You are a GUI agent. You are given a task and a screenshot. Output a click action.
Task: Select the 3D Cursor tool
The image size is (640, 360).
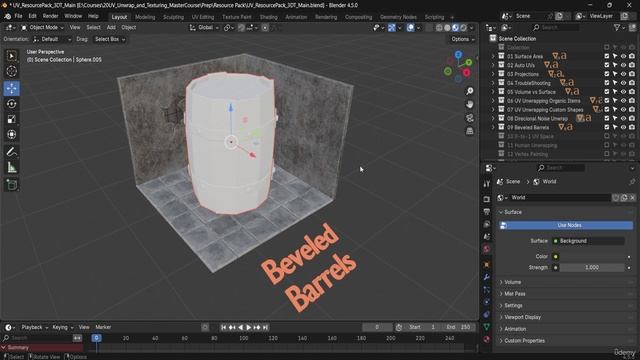(x=12, y=71)
